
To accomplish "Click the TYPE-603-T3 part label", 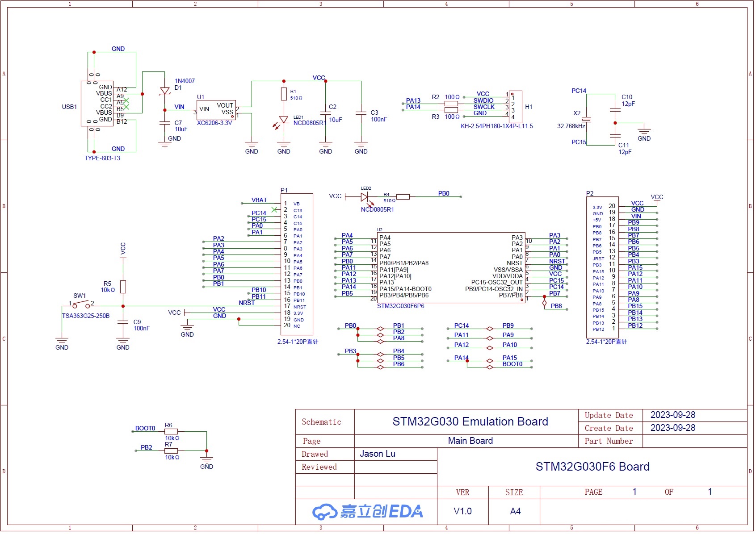I will 102,159.
